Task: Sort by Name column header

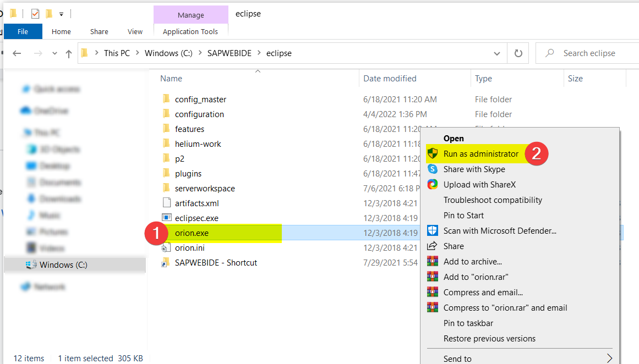Action: (x=171, y=79)
